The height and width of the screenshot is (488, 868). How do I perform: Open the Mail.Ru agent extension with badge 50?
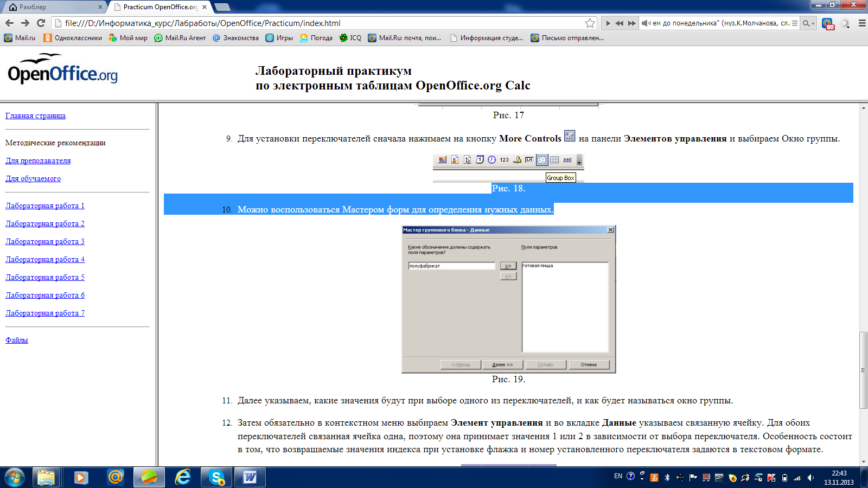click(x=828, y=23)
